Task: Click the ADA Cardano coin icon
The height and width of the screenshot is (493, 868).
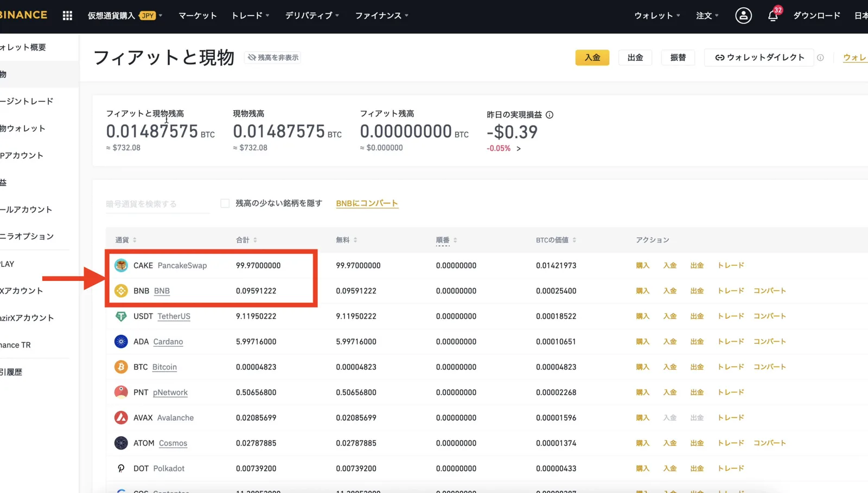Action: point(121,342)
